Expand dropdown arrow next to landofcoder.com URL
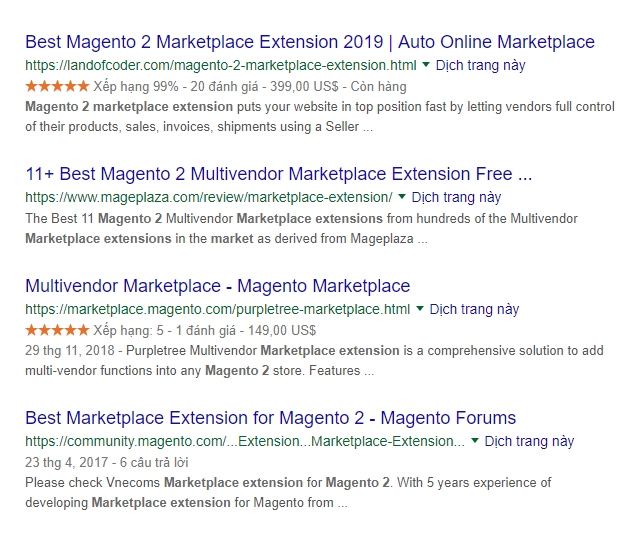 click(x=426, y=65)
